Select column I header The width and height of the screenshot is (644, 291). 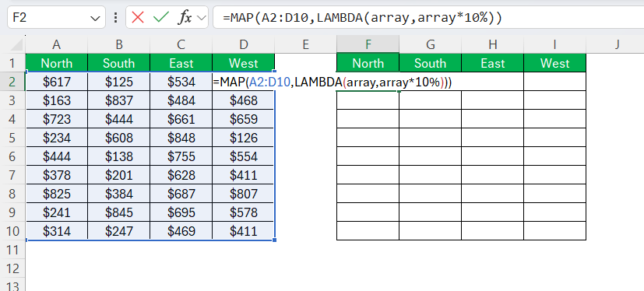point(555,44)
